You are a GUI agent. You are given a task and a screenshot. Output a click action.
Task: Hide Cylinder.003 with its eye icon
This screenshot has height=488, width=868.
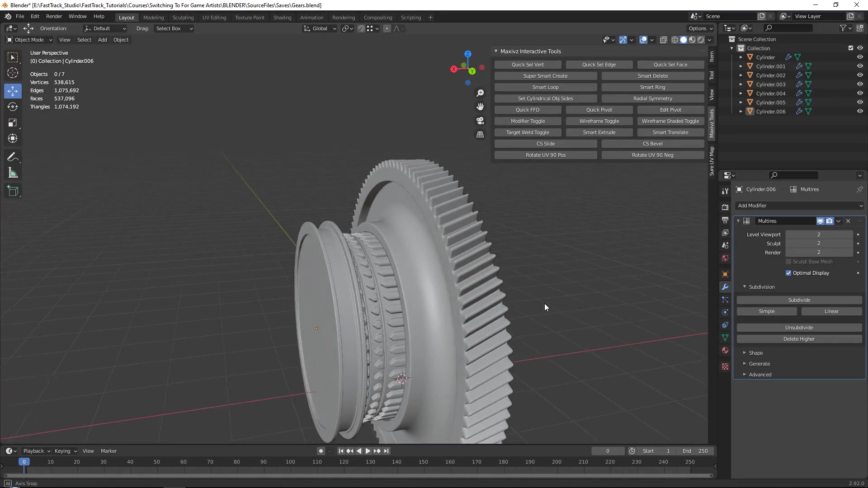860,84
